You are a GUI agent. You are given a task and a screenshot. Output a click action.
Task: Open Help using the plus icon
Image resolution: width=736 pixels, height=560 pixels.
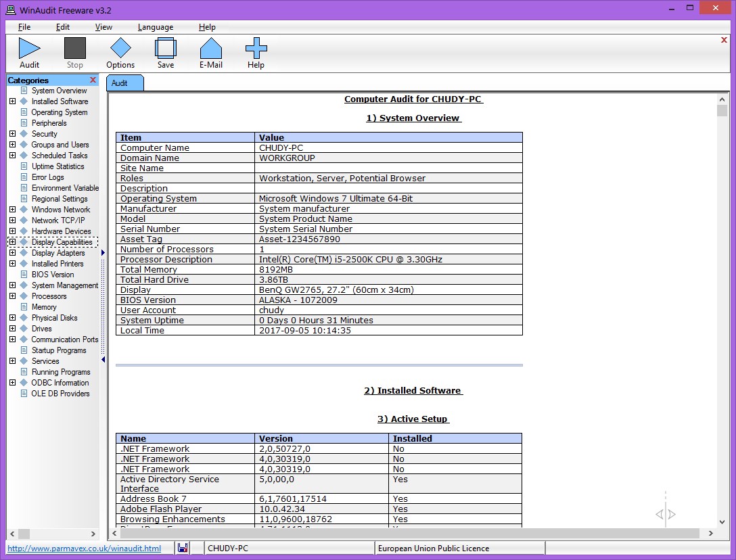tap(256, 49)
